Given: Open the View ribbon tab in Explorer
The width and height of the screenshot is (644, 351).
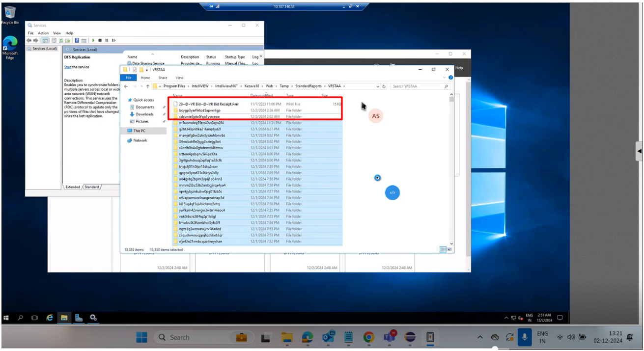Looking at the screenshot, I should (179, 78).
